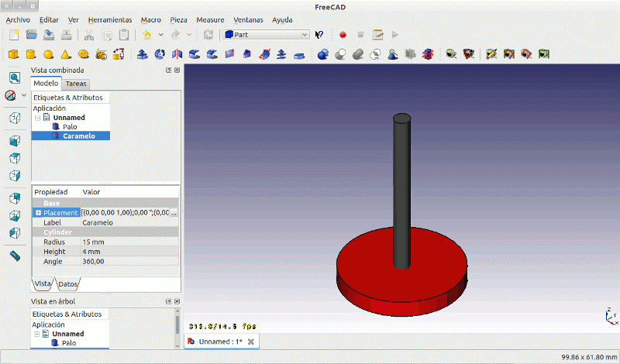Viewport: 620px width, 364px height.
Task: Click the Boolean operation icon
Action: pyautogui.click(x=323, y=54)
